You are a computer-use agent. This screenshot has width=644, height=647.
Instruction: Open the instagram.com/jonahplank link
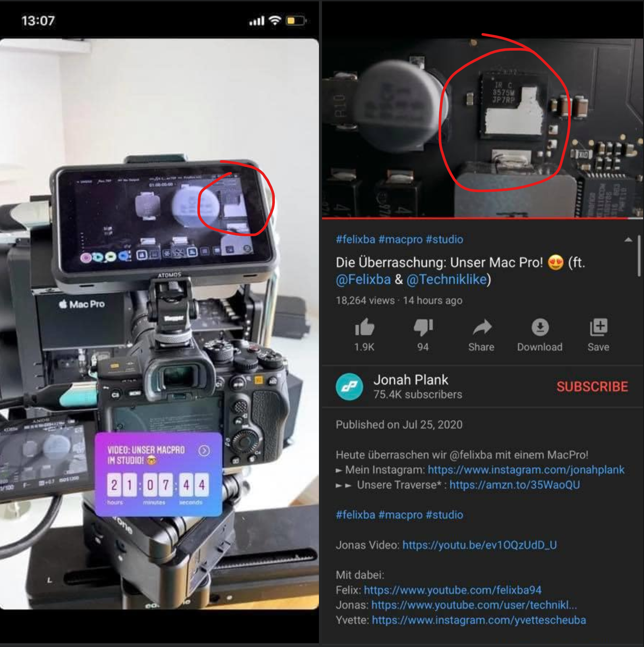pos(526,470)
